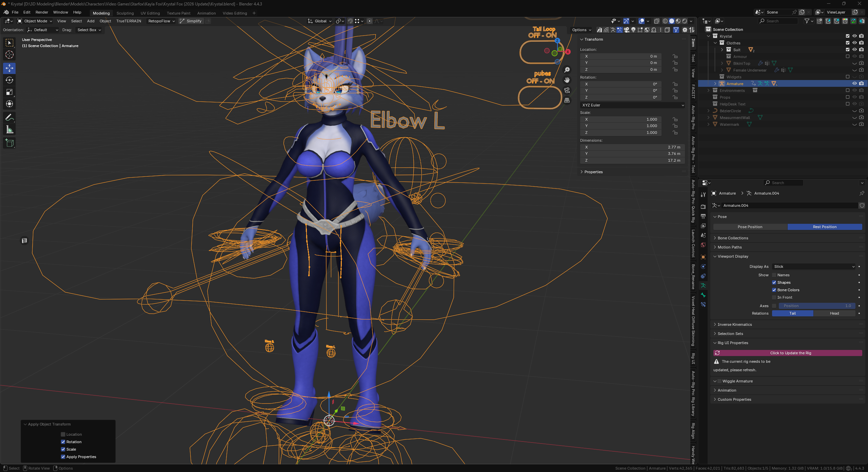Open the Output properties tab
The width and height of the screenshot is (868, 472).
703,216
